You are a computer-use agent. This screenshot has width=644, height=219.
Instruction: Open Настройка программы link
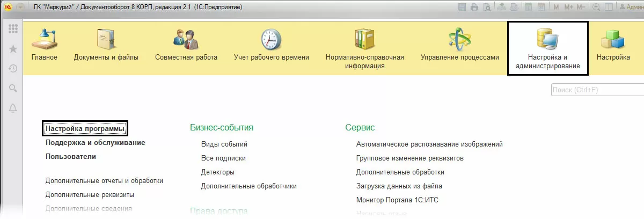click(85, 129)
